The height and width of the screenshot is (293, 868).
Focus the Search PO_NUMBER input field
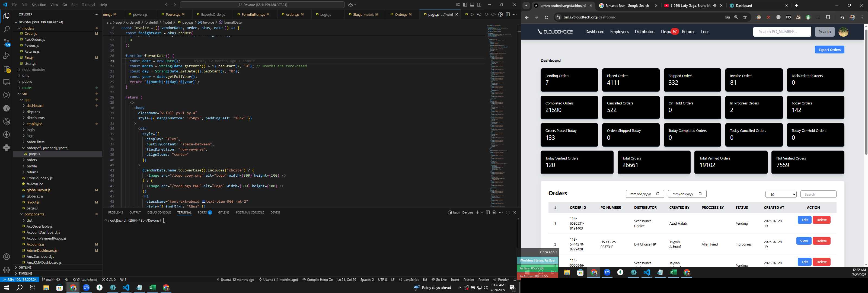782,32
